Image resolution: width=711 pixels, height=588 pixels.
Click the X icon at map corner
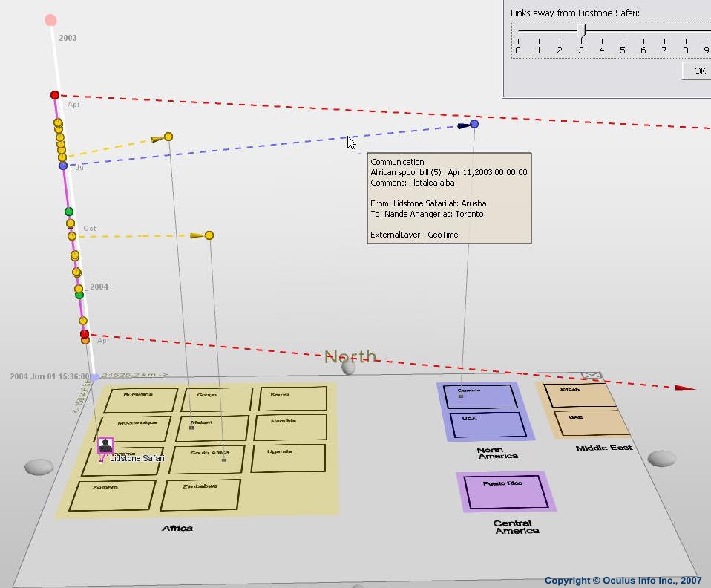pos(591,377)
